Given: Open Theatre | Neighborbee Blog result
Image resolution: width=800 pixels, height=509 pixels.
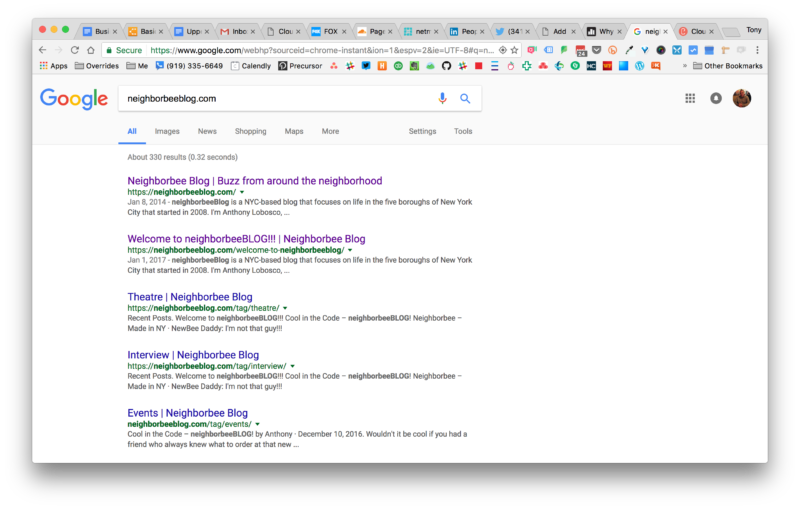Looking at the screenshot, I should click(x=190, y=297).
